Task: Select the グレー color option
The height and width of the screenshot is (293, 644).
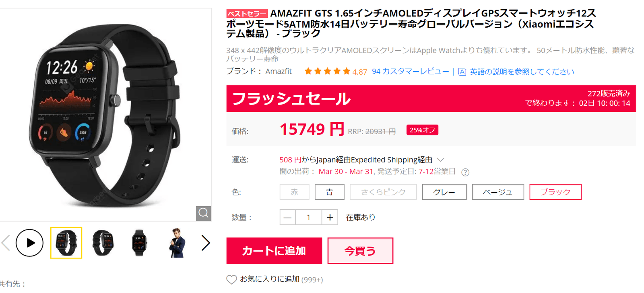Action: coord(444,192)
